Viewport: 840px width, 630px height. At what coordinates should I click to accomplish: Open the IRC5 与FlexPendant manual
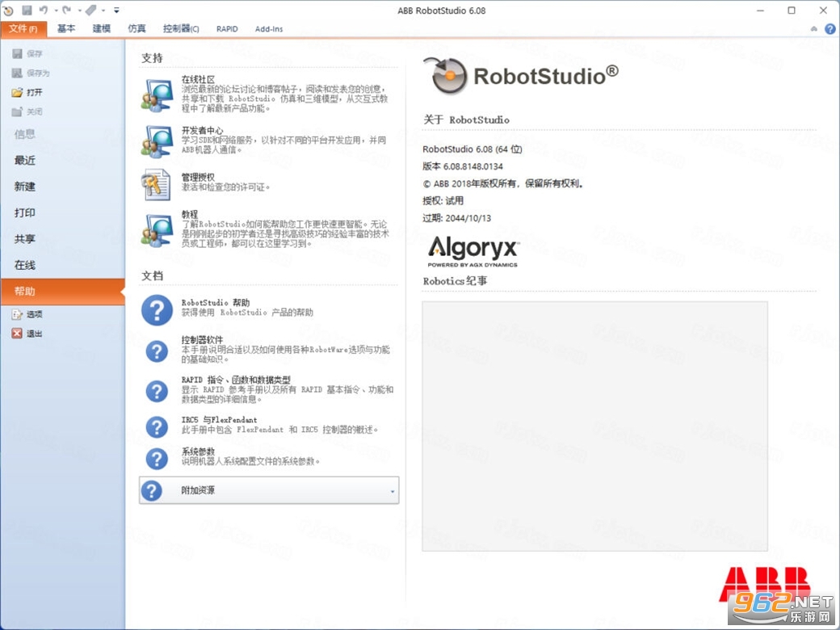[219, 420]
